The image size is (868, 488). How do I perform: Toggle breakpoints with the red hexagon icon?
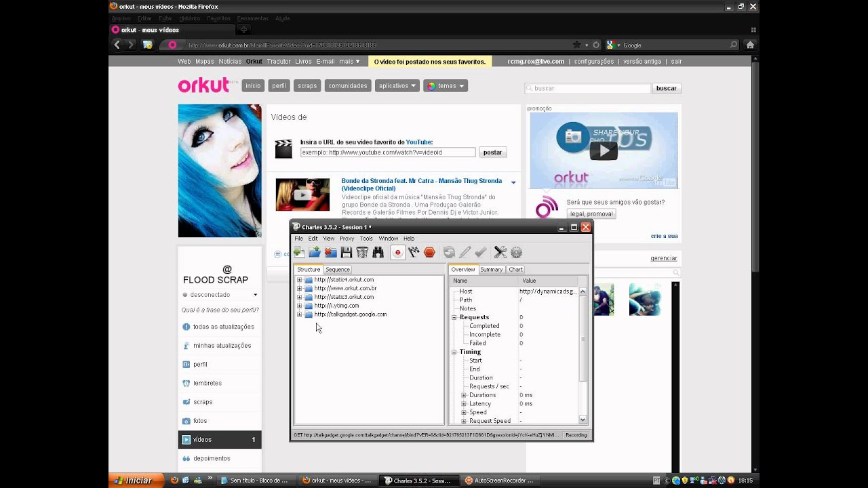click(429, 252)
